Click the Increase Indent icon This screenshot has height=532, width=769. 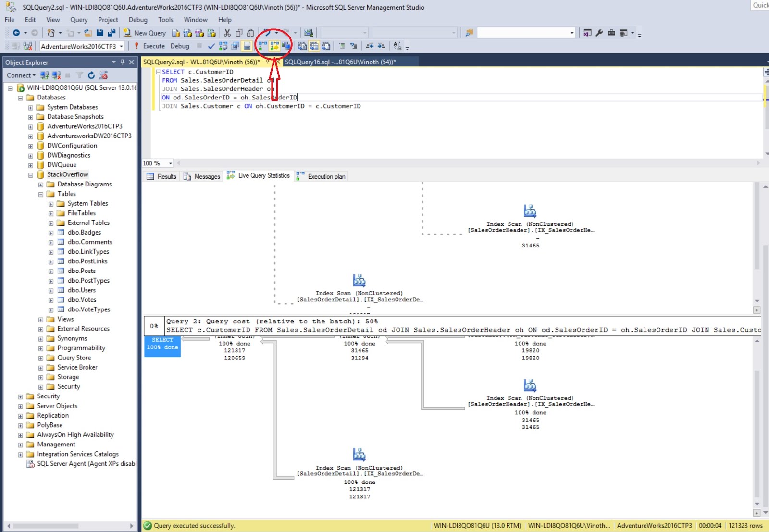[x=381, y=46]
